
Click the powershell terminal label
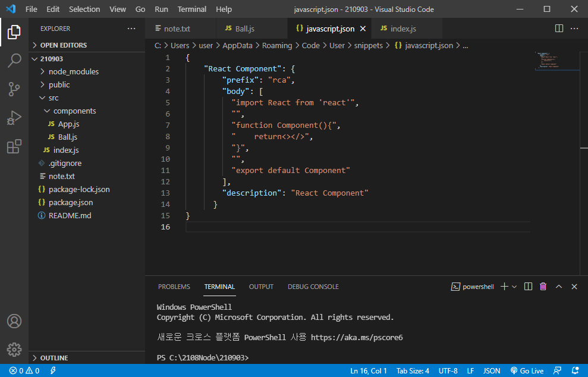click(x=473, y=287)
